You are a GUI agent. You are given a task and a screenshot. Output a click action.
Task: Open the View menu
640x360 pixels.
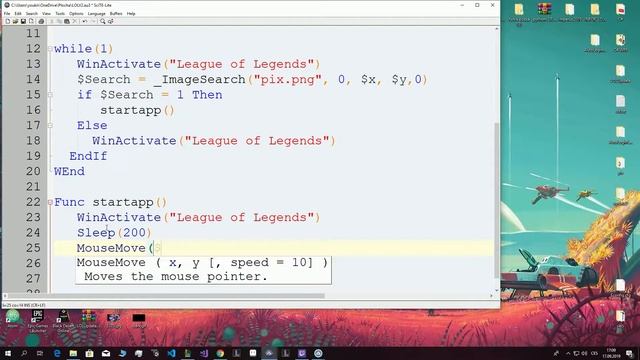pos(47,13)
